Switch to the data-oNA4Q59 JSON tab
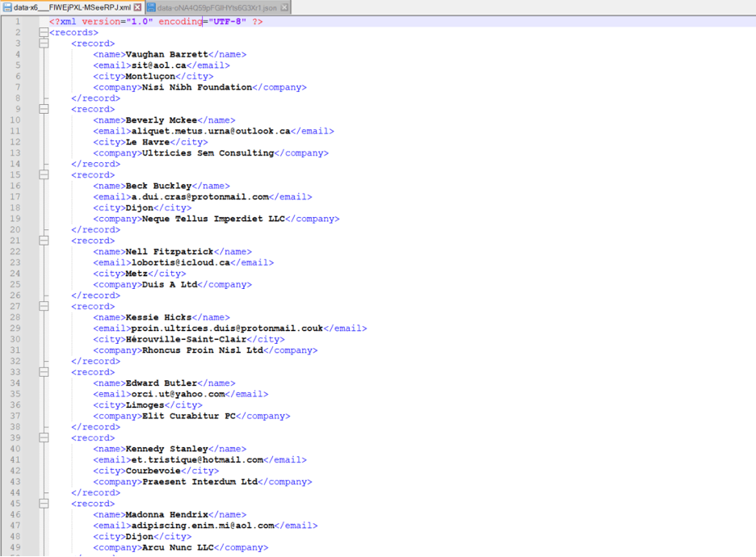 (x=216, y=7)
